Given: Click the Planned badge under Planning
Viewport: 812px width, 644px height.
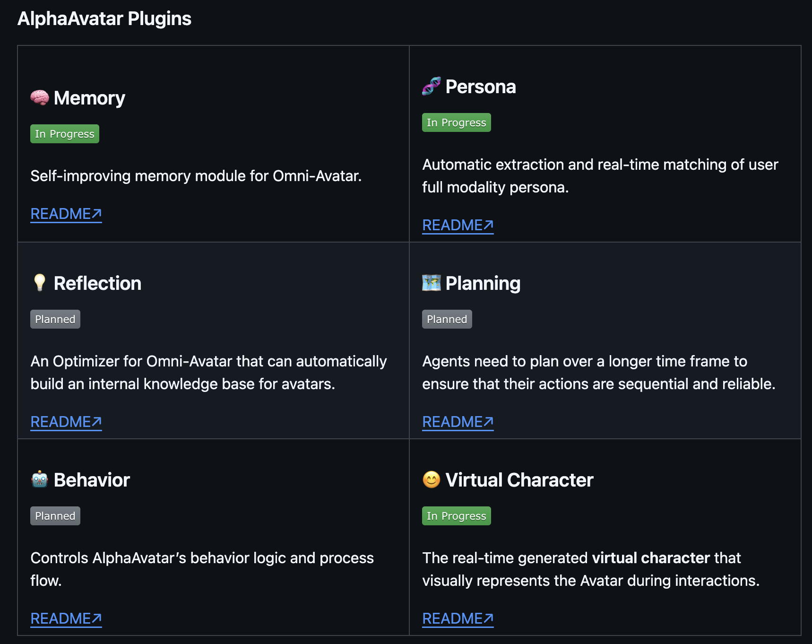Looking at the screenshot, I should 447,319.
